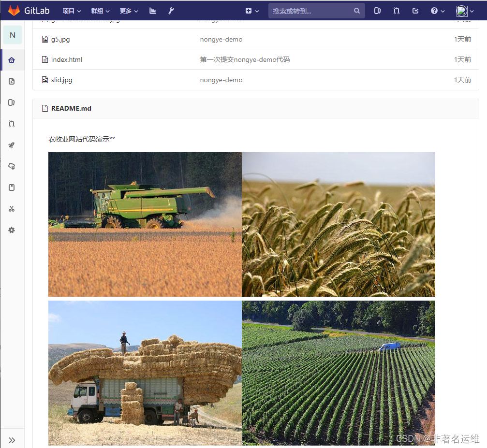This screenshot has height=448, width=487.
Task: Open the help question mark menu
Action: pos(438,11)
